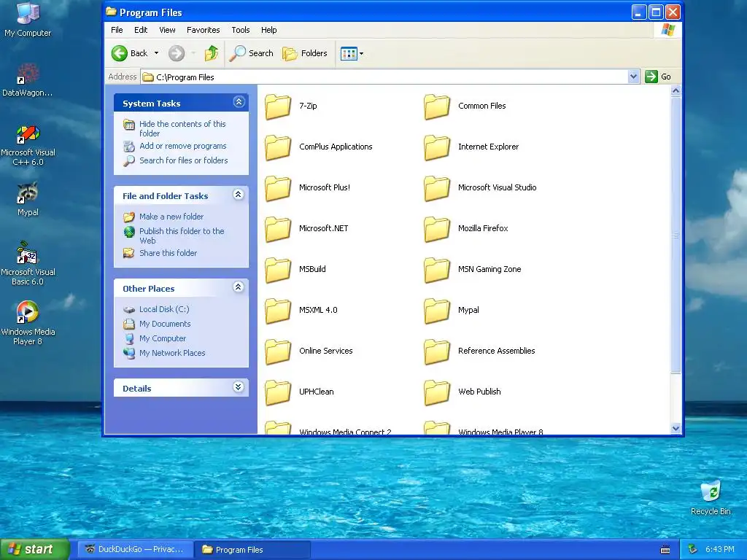Viewport: 747px width, 560px height.
Task: Select the Microsoft Visual Studio folder icon
Action: point(437,188)
